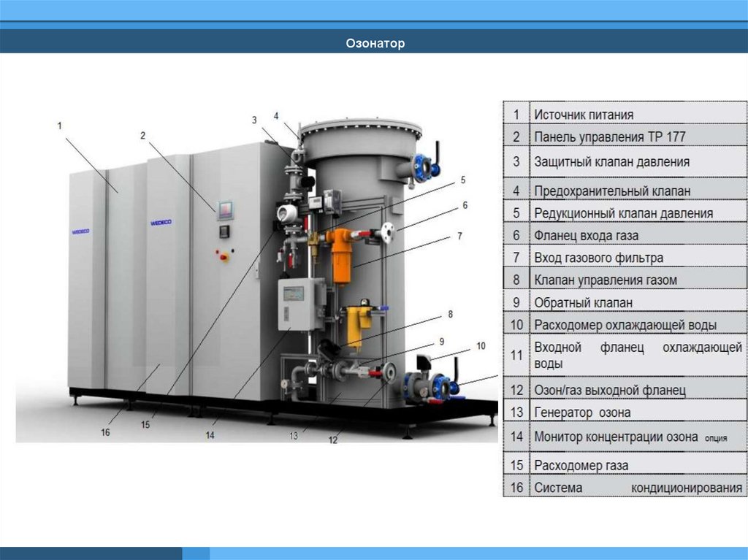Click the legend text 'Защитный клапан давления'
The height and width of the screenshot is (560, 748).
611,161
